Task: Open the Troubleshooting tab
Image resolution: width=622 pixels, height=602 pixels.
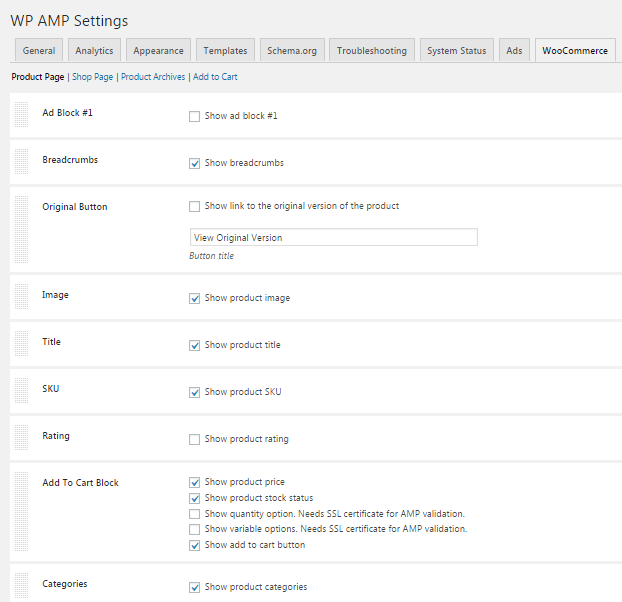Action: pyautogui.click(x=372, y=50)
